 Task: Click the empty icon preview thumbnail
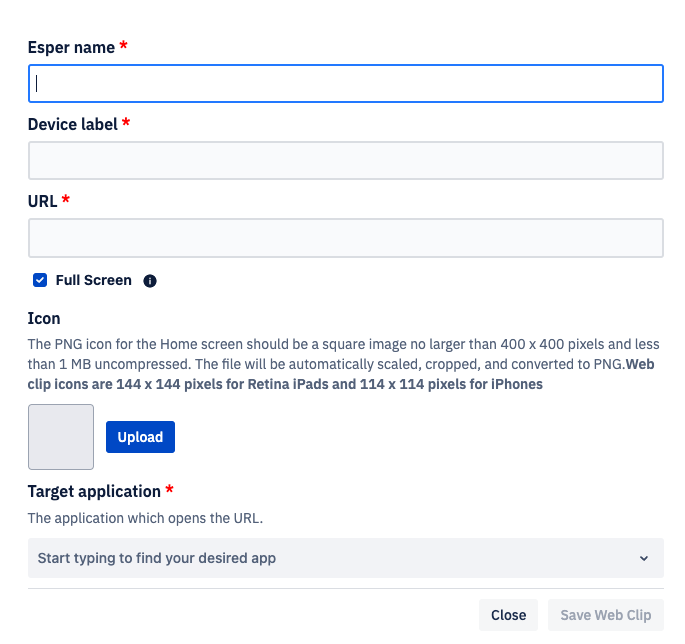tap(61, 437)
